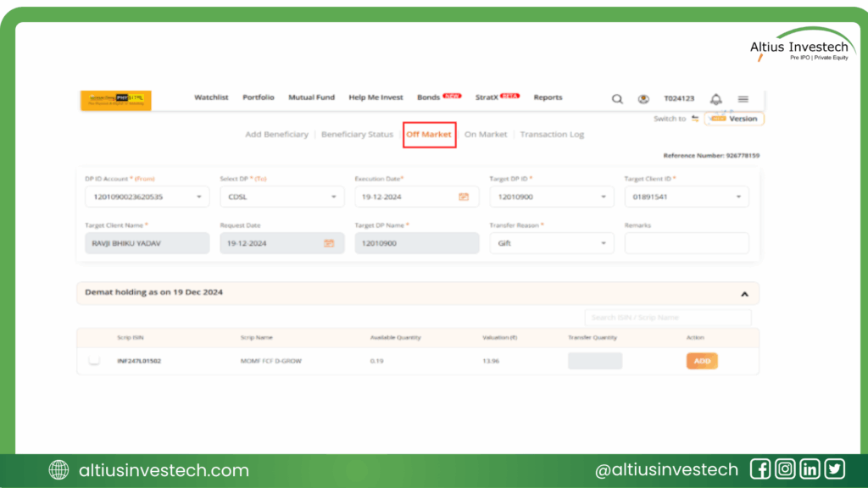
Task: Click the Remarks text field
Action: (687, 243)
